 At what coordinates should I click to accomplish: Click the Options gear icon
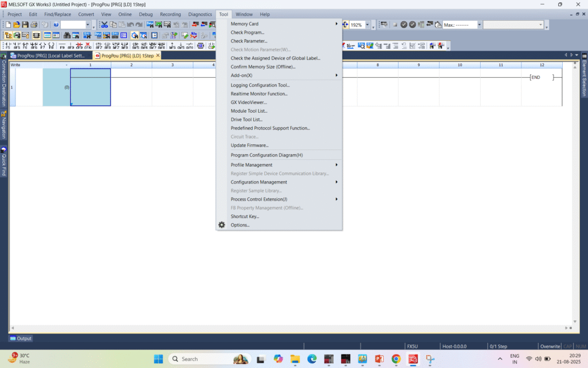point(222,225)
